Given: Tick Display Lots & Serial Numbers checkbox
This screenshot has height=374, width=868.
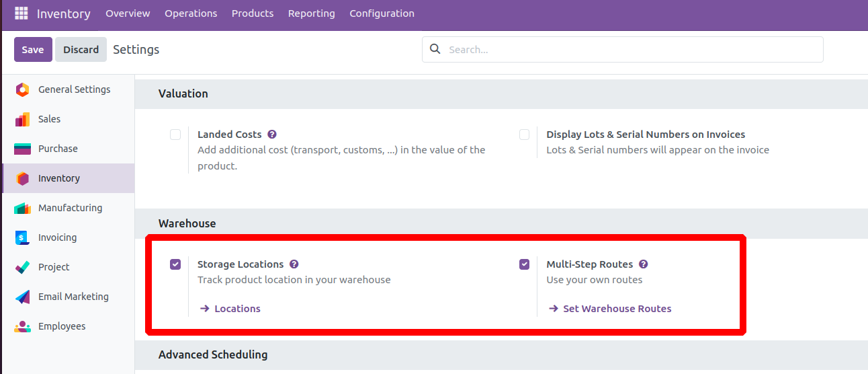Looking at the screenshot, I should click(525, 135).
